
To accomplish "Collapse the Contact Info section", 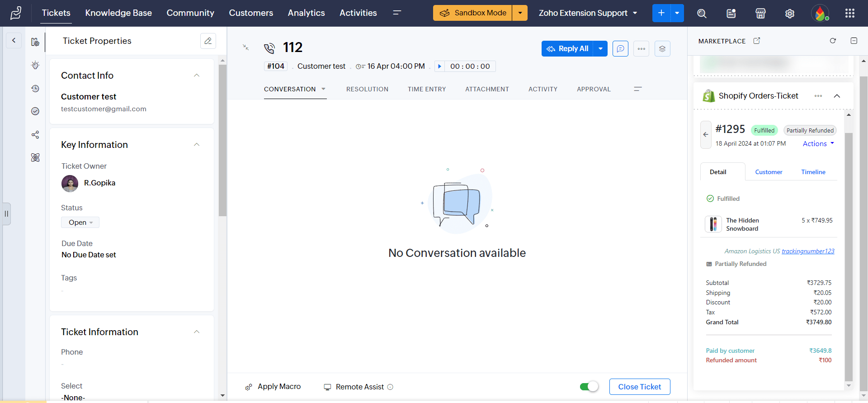I will [x=197, y=76].
